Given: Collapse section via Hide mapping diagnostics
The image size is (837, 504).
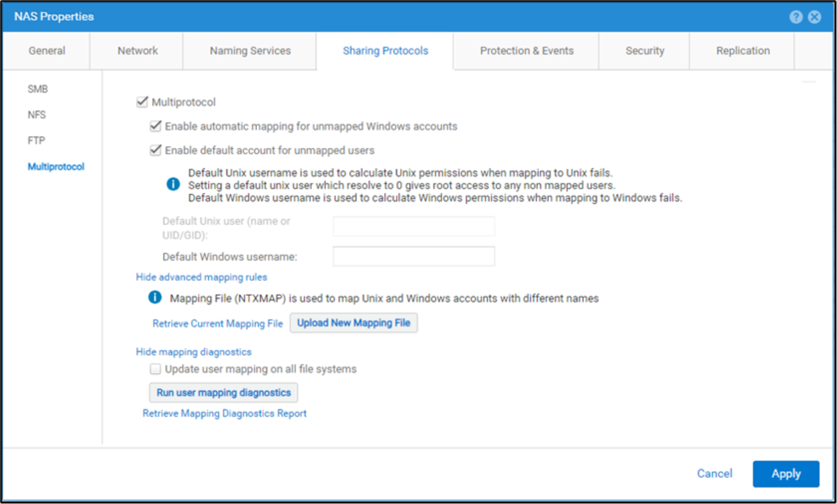Looking at the screenshot, I should [194, 352].
